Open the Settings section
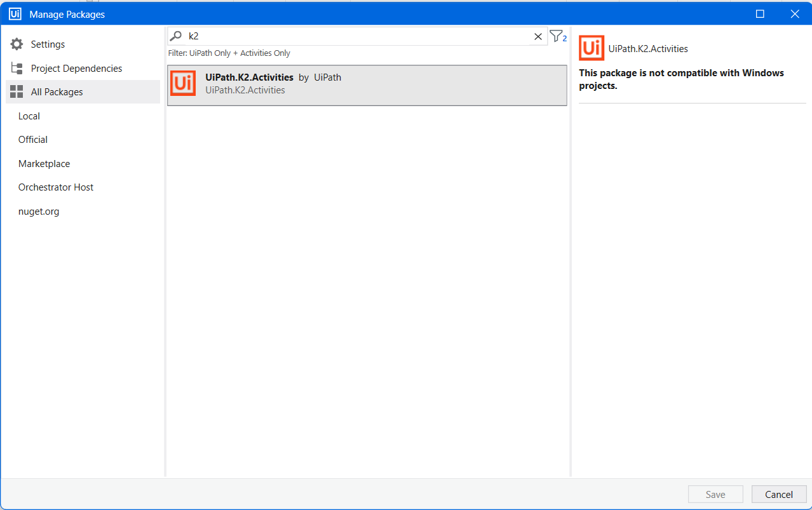The height and width of the screenshot is (510, 812). (83, 44)
